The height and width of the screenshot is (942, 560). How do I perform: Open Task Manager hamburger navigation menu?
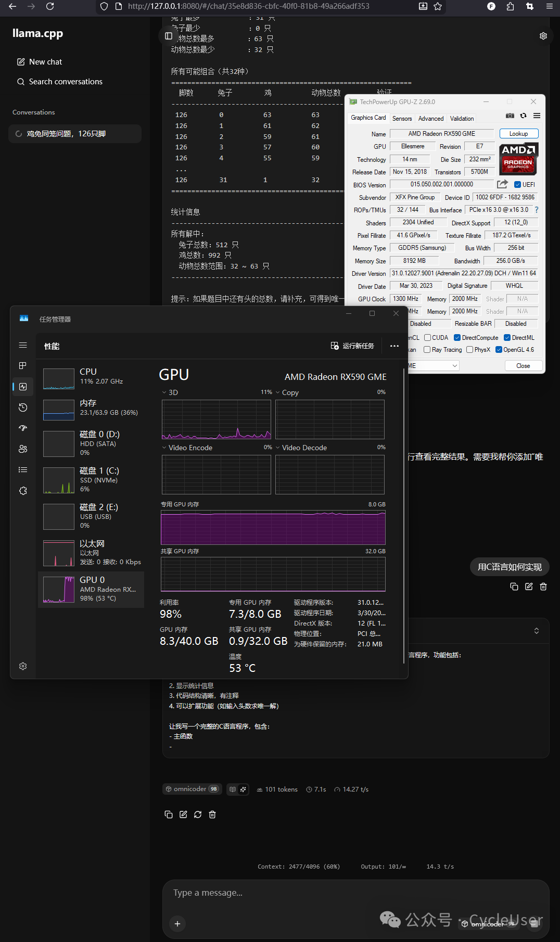pyautogui.click(x=23, y=345)
